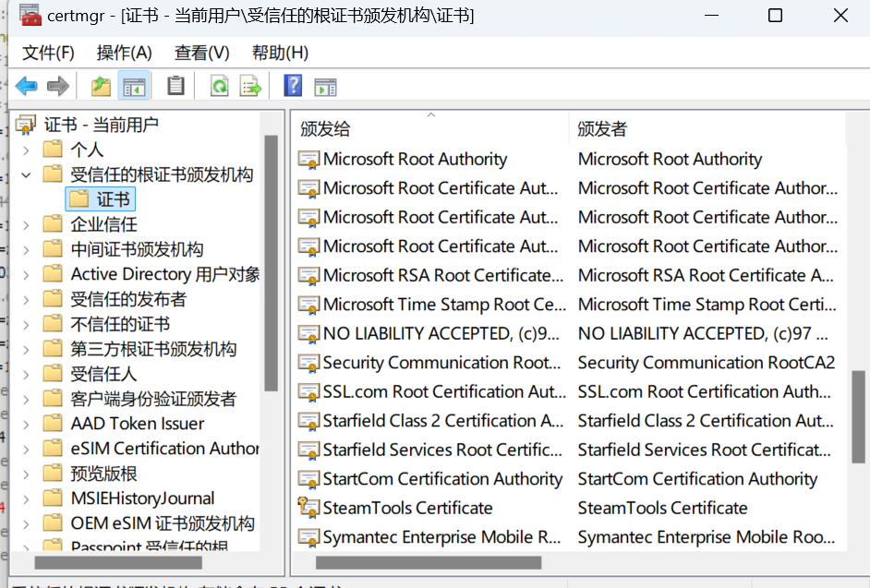This screenshot has width=870, height=588.
Task: Open the 查看(V) menu
Action: coord(202,53)
